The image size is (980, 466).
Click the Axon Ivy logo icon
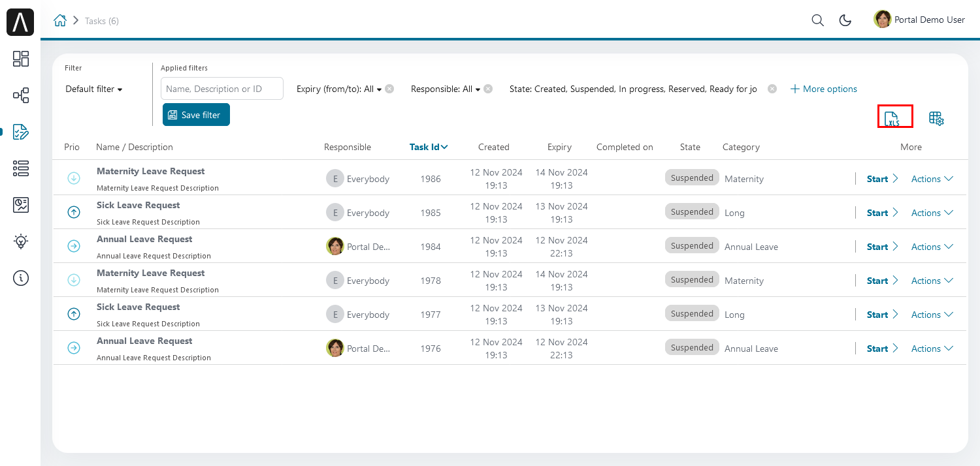pyautogui.click(x=20, y=22)
